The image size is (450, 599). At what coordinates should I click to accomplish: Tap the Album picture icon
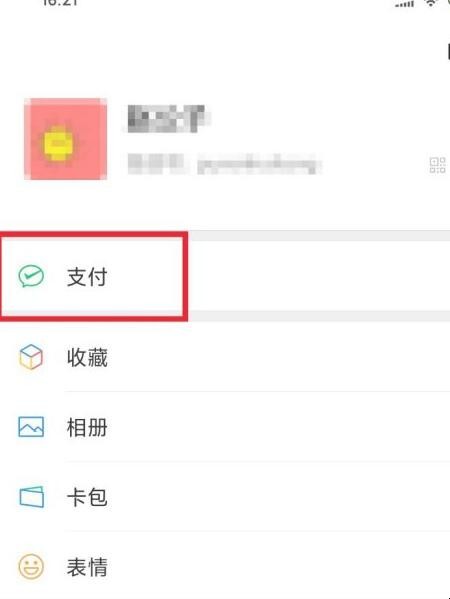[x=31, y=427]
